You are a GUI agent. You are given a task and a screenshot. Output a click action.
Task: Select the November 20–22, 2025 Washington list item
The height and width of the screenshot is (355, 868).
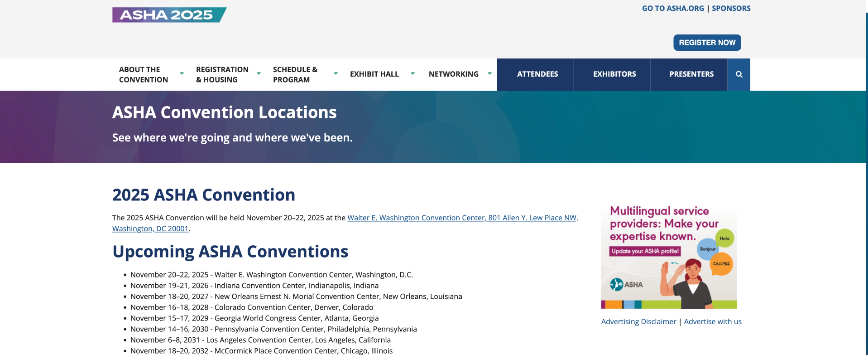272,275
